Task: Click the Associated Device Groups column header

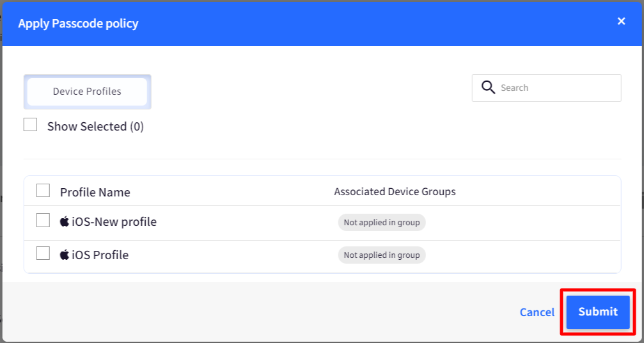Action: point(395,192)
